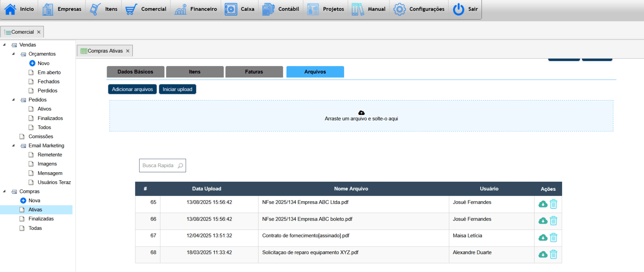Image resolution: width=644 pixels, height=272 pixels.
Task: Collapse the Compras tree node
Action: pos(4,191)
